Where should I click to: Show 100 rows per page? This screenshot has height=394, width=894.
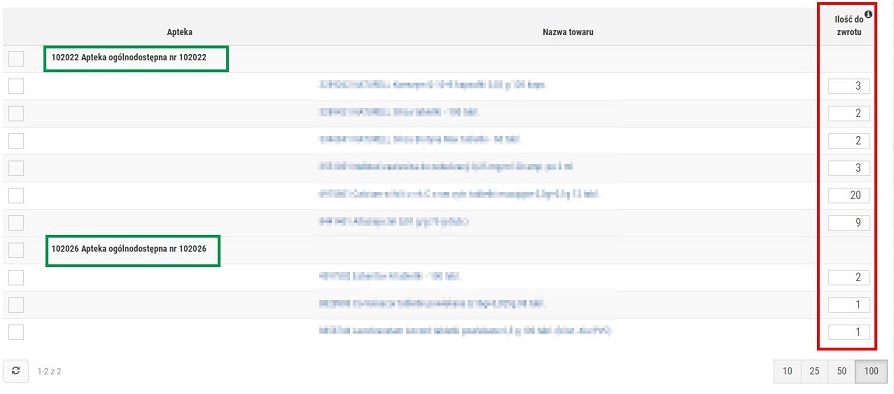[871, 371]
